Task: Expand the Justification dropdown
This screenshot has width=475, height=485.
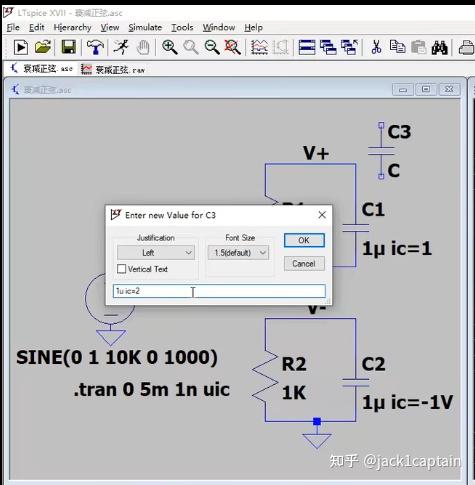Action: pyautogui.click(x=155, y=253)
